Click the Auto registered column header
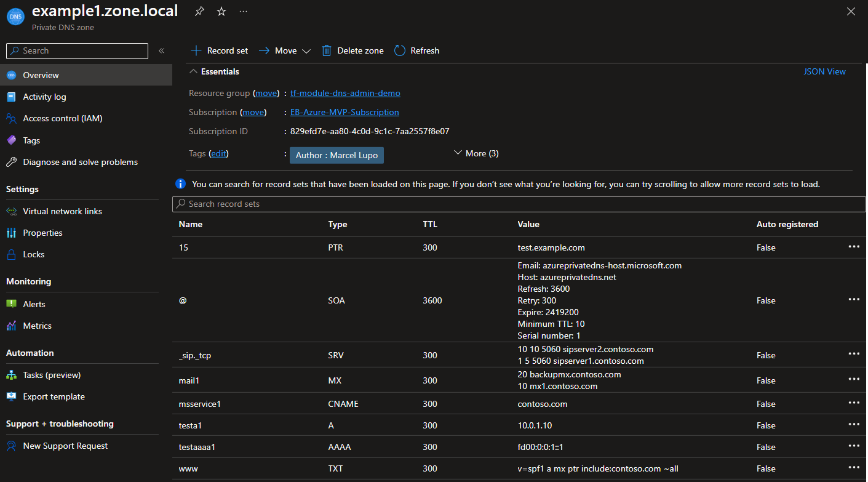The image size is (868, 482). tap(787, 224)
